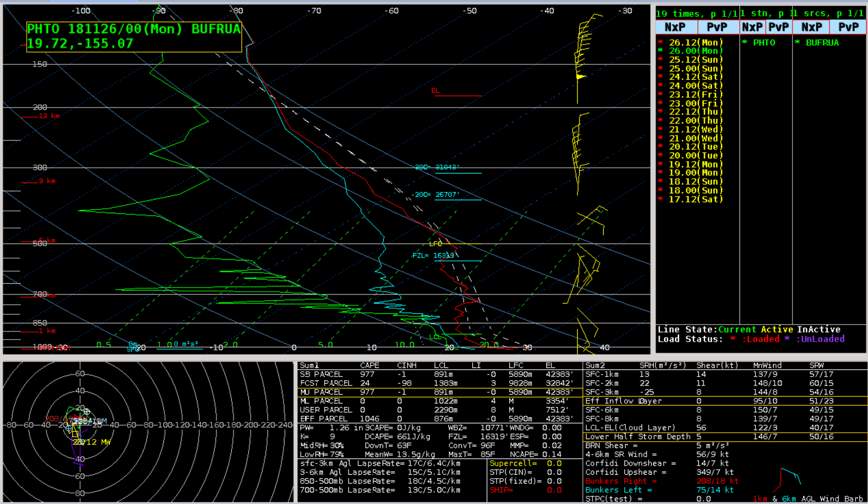Click PvP previous-page button in times panel

pyautogui.click(x=719, y=27)
